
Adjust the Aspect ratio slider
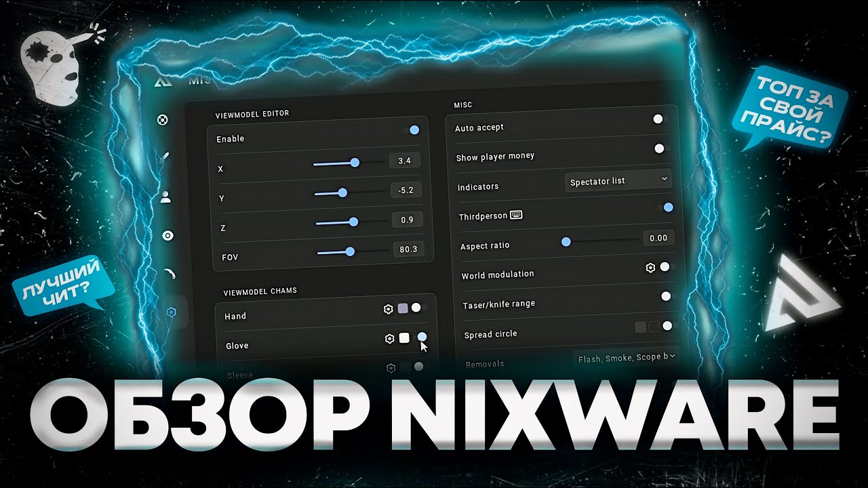tap(599, 241)
